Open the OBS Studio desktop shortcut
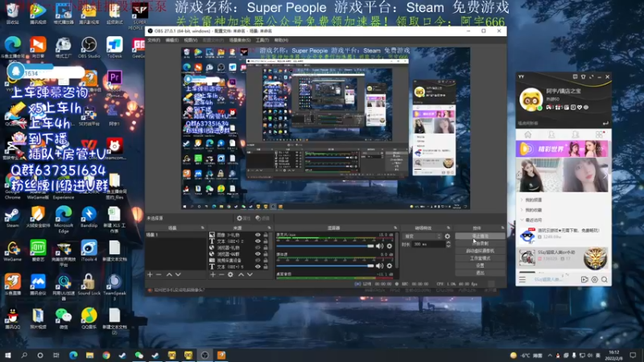Image resolution: width=644 pixels, height=362 pixels. click(89, 47)
